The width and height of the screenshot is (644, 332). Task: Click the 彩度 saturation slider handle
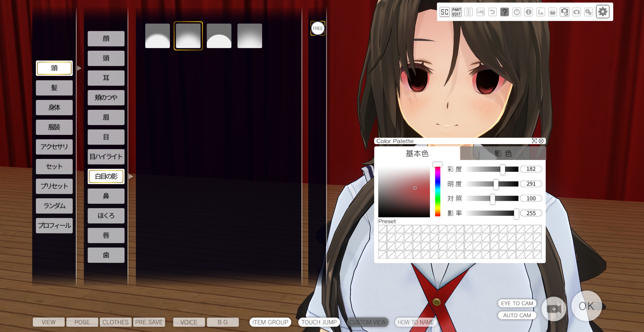(x=502, y=169)
